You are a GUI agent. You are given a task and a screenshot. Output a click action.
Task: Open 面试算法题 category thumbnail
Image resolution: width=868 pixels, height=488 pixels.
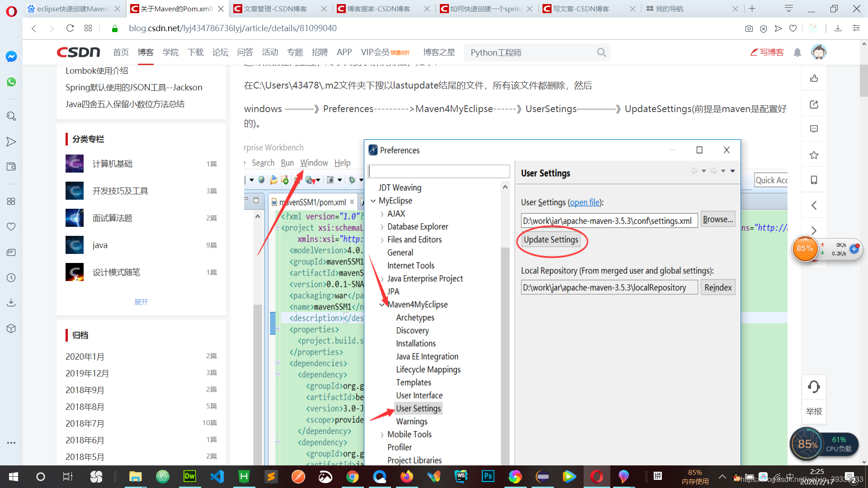point(75,218)
